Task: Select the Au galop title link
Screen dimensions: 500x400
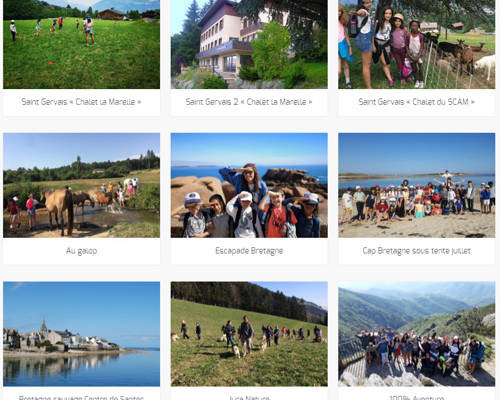Action: pyautogui.click(x=81, y=251)
